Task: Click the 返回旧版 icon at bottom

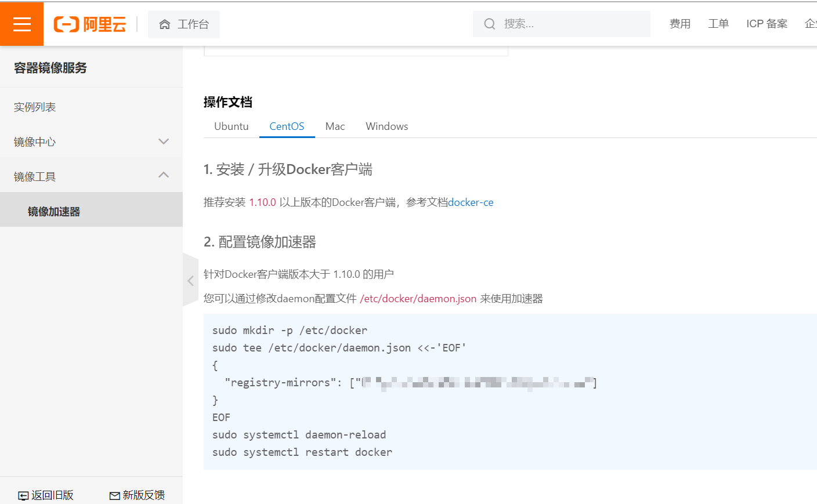Action: 23,495
